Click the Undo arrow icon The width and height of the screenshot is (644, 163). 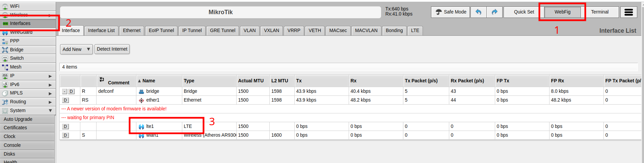point(478,12)
